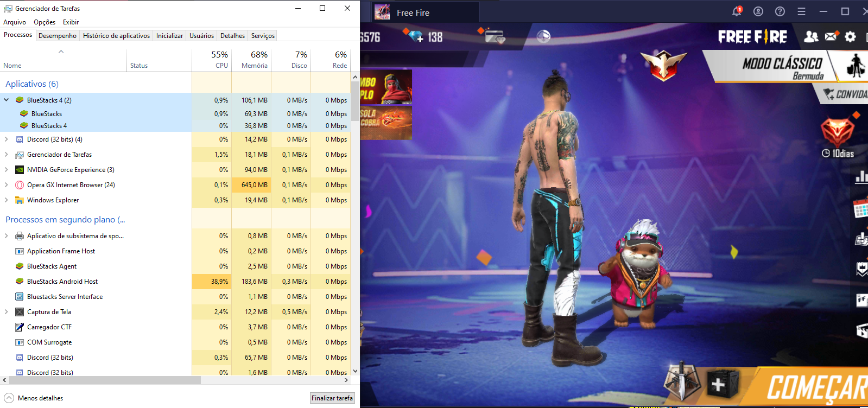This screenshot has width=868, height=408.
Task: Select Application Frame Host process
Action: point(175,251)
